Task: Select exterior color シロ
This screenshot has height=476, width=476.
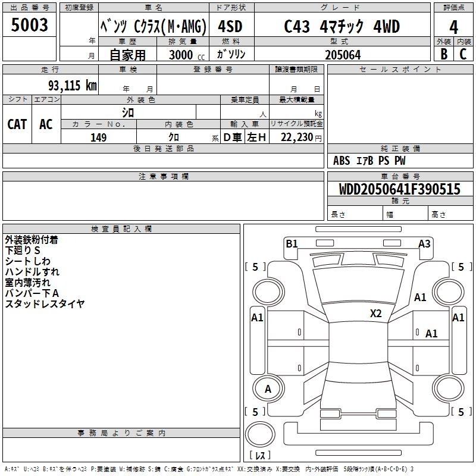Action: pos(128,112)
